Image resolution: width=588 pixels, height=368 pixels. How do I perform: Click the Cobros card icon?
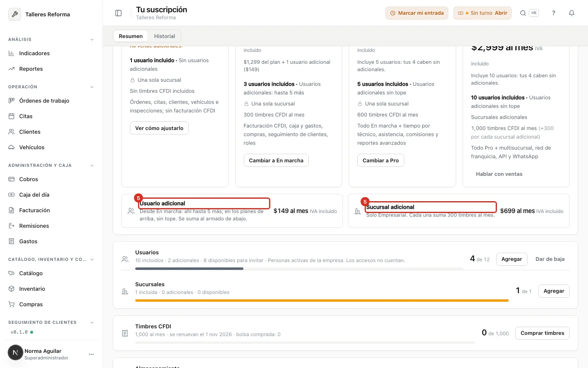pos(11,179)
